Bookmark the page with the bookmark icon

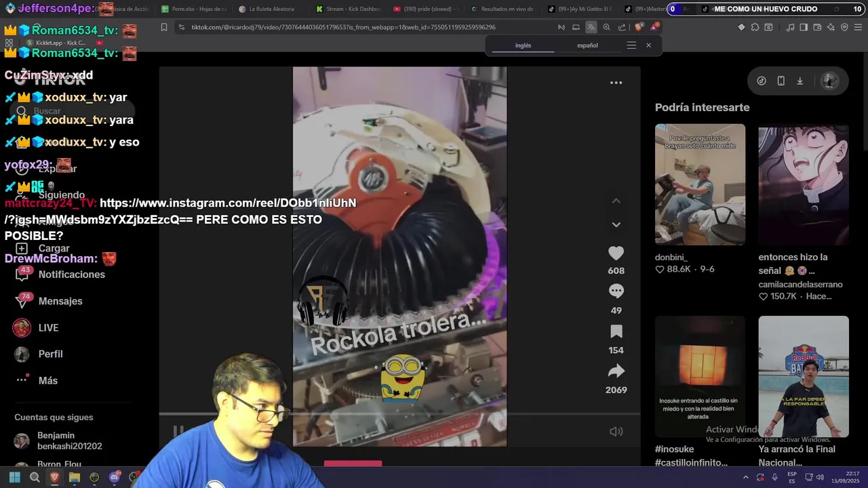[164, 27]
